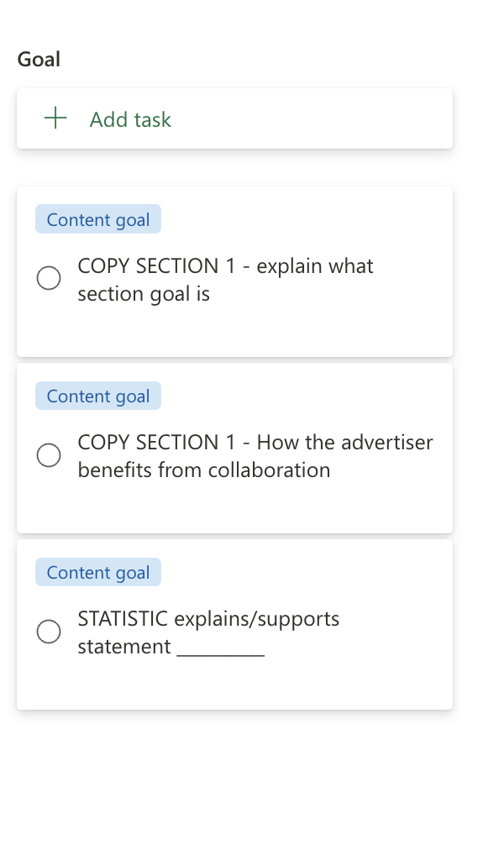Select the Content goal label on first card

[98, 219]
